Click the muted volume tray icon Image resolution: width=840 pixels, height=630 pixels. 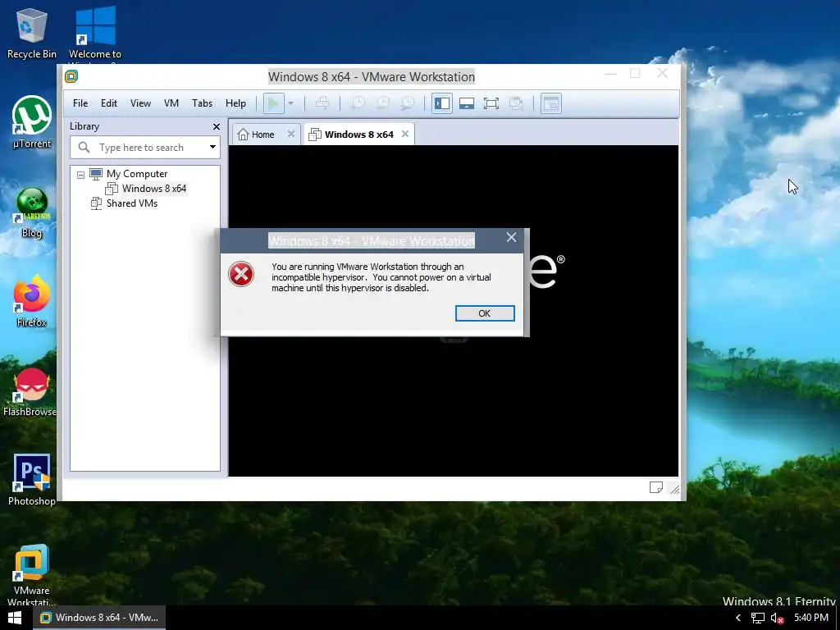point(777,619)
